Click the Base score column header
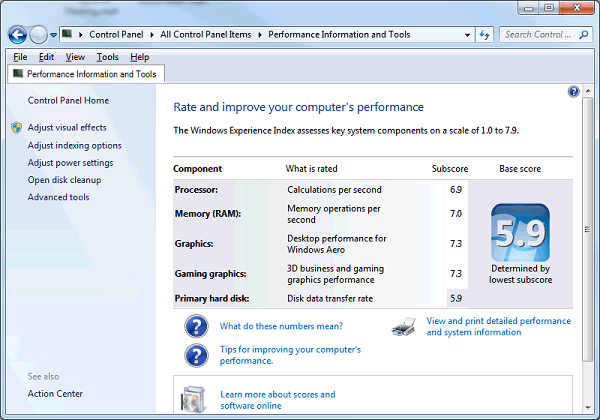 point(520,169)
